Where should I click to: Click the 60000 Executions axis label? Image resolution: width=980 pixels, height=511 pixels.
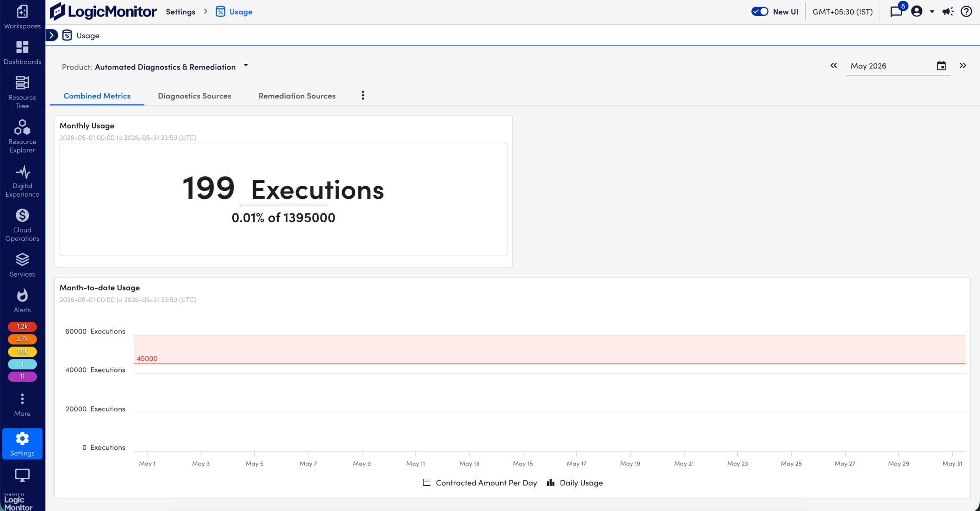[95, 331]
